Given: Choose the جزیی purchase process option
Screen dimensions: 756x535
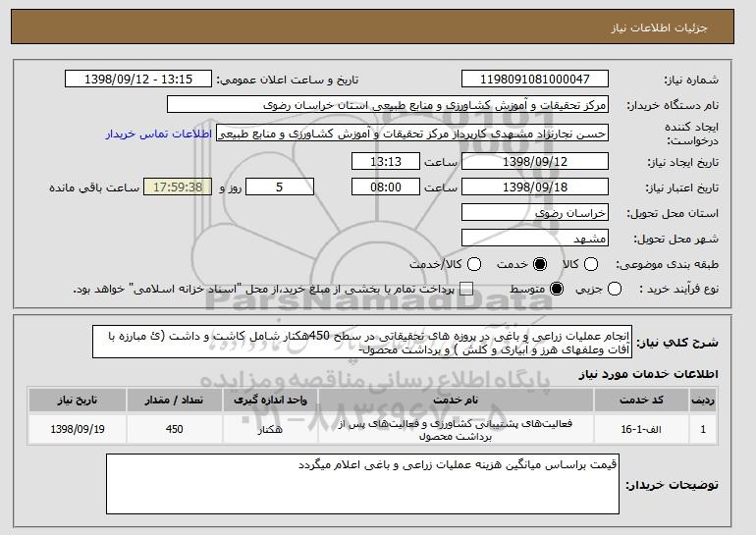Looking at the screenshot, I should [615, 289].
